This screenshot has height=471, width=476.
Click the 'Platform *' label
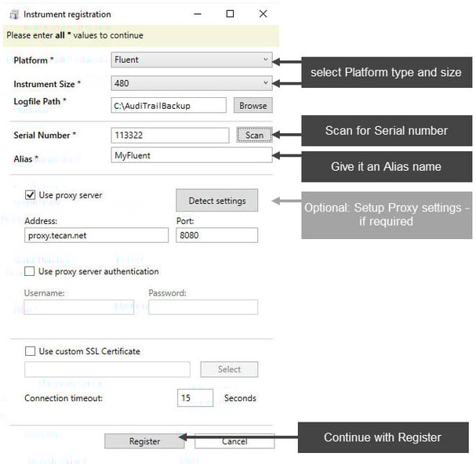(34, 60)
